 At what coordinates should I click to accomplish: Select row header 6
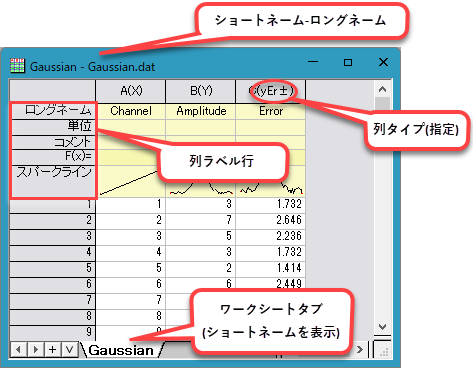[x=53, y=285]
